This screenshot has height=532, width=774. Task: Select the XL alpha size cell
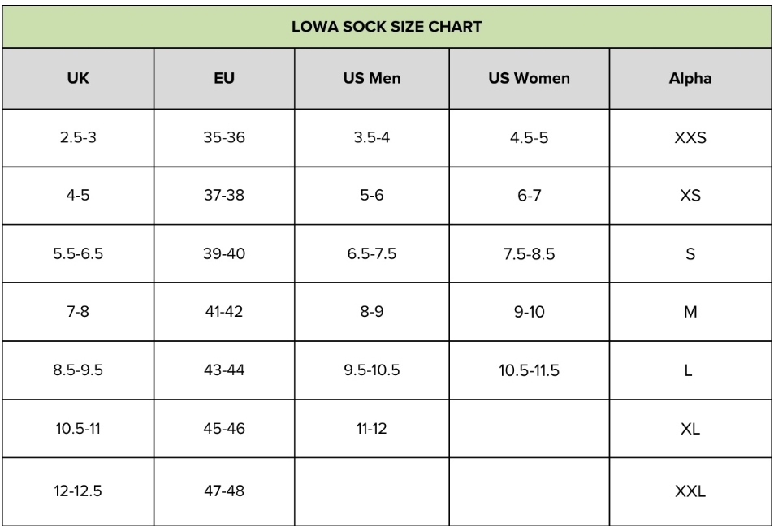pos(690,428)
